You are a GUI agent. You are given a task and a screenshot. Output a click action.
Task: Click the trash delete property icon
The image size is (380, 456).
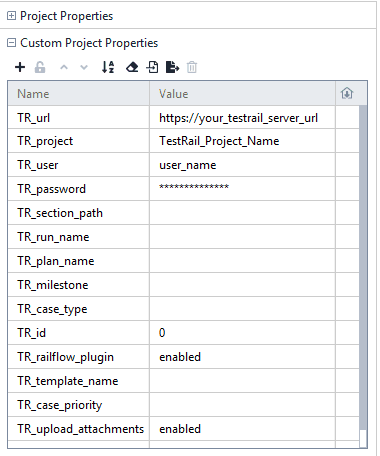[192, 67]
